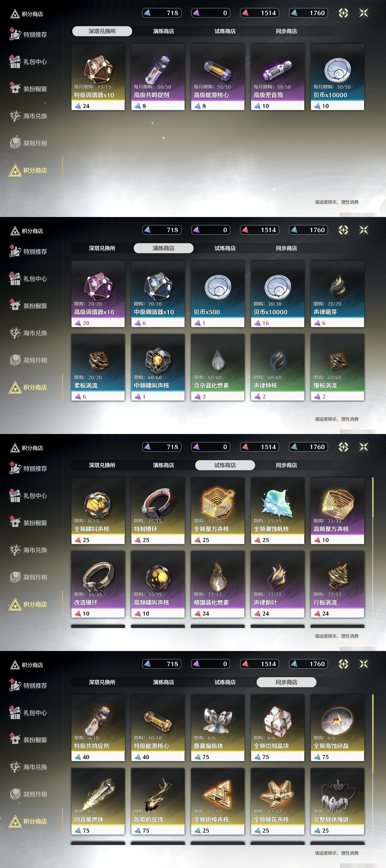
Task: Select the 精馏晶化燃素 item card
Action: click(x=218, y=584)
